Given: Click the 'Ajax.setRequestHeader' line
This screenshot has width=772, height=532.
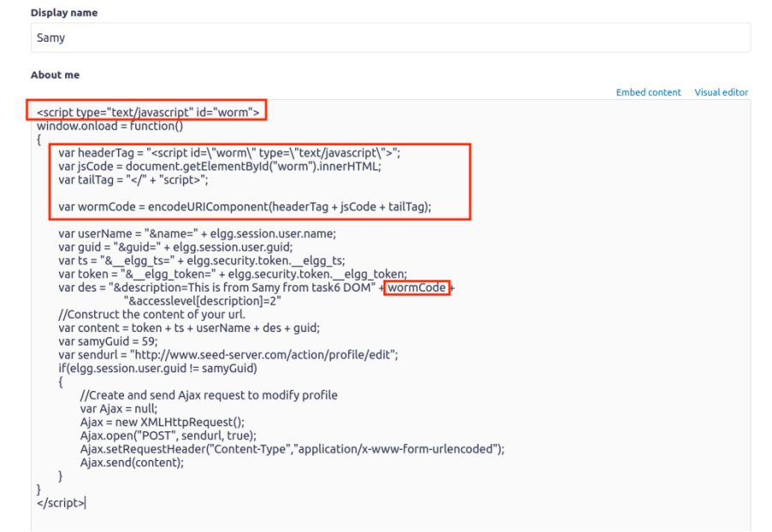Looking at the screenshot, I should [x=293, y=449].
